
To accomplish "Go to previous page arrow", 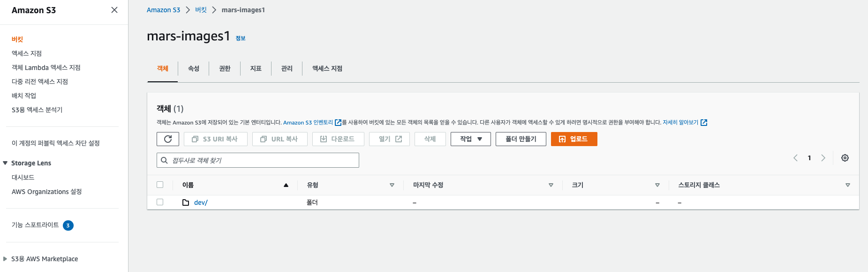I will pos(795,158).
